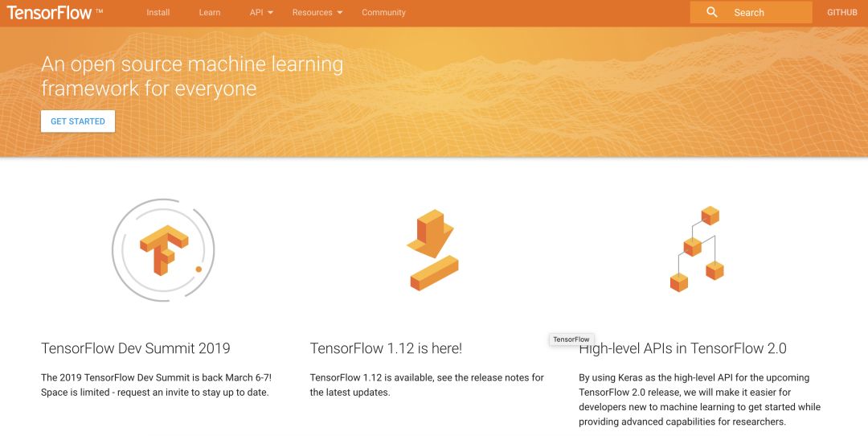The width and height of the screenshot is (868, 436).
Task: Expand the Resources dropdown menu
Action: click(317, 12)
